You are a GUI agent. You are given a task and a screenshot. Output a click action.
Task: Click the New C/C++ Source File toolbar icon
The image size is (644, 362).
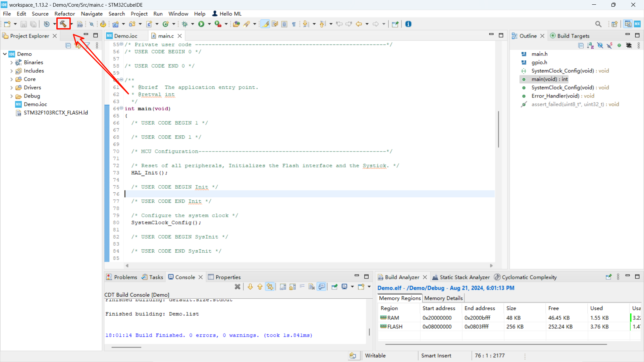[x=149, y=24]
